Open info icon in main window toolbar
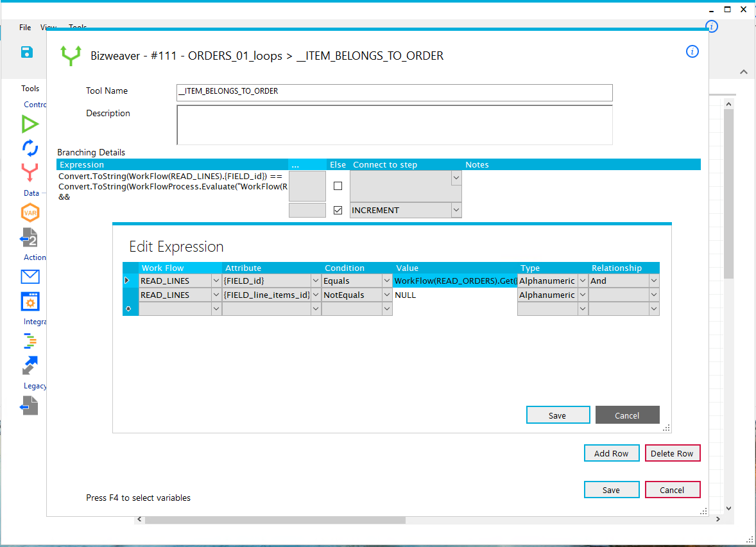The image size is (756, 547). coord(712,26)
